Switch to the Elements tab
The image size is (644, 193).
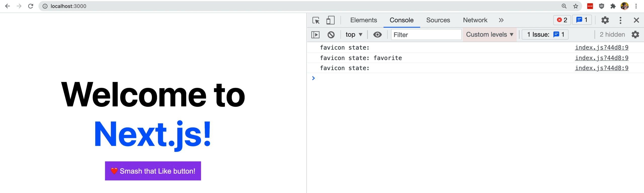[x=364, y=20]
